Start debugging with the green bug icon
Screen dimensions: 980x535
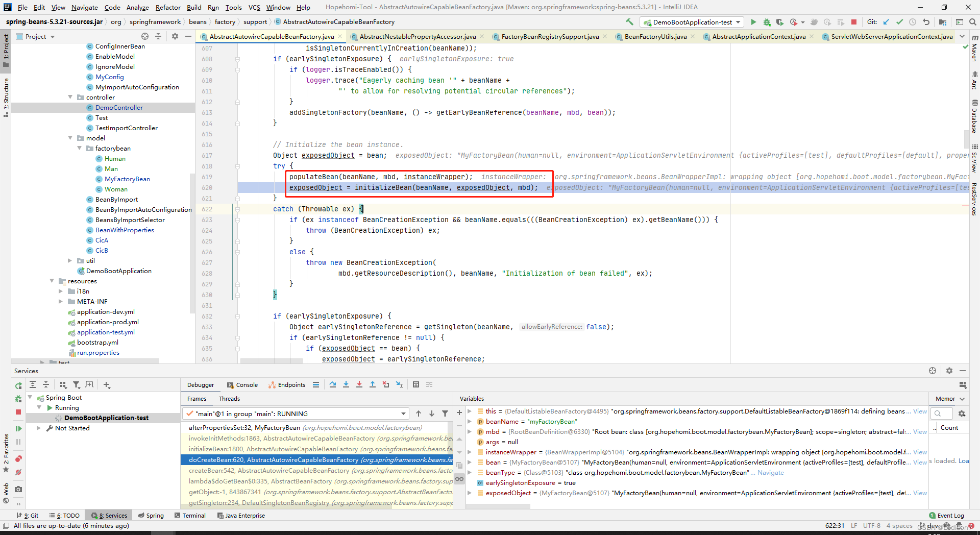(x=767, y=22)
